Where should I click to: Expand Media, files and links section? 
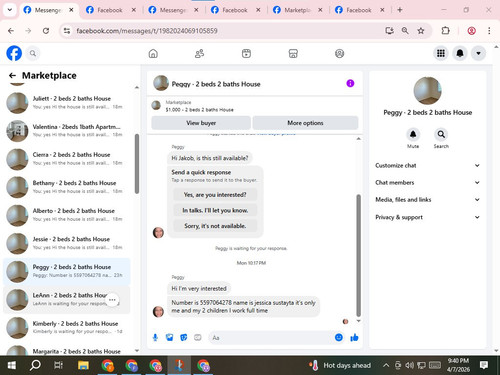pos(427,200)
